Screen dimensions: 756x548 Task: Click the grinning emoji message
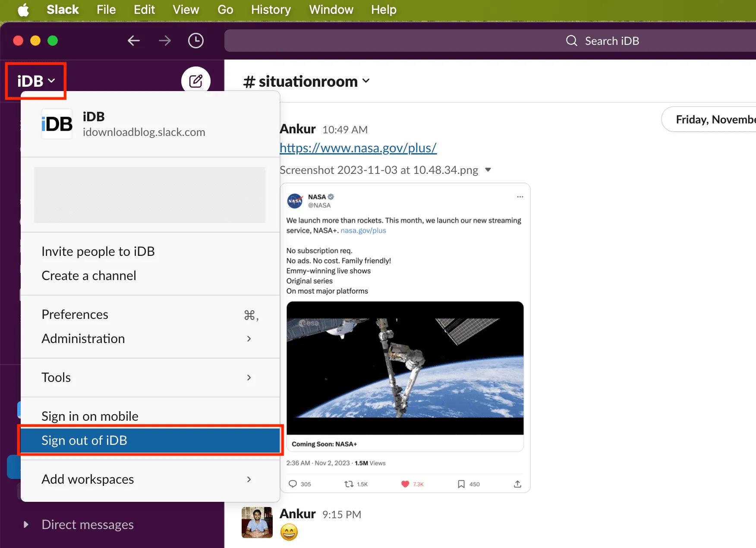click(289, 532)
